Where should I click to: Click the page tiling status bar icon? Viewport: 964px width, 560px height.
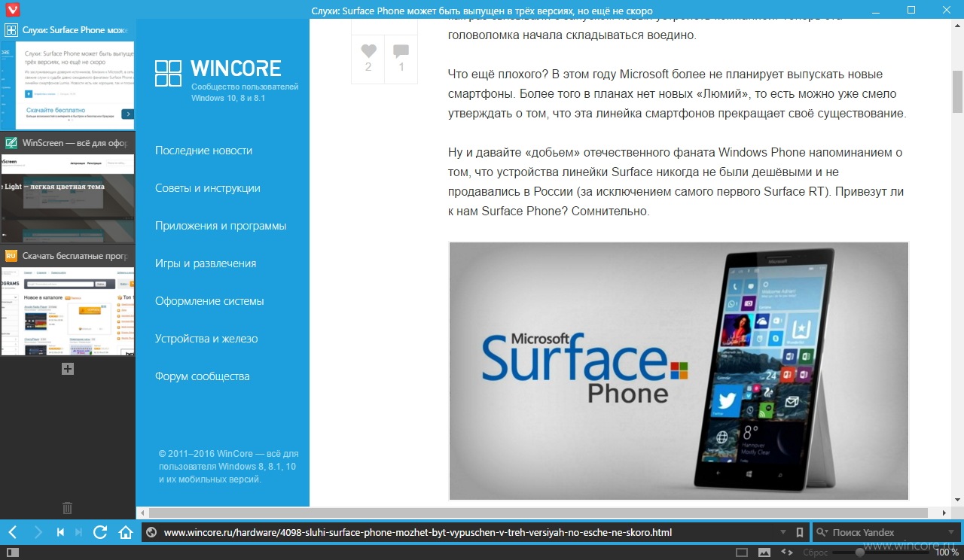click(742, 552)
